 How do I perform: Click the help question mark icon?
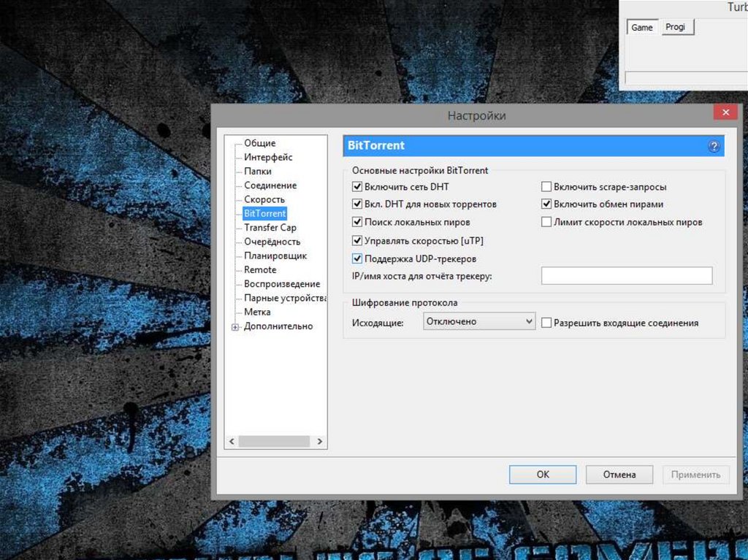(x=714, y=146)
